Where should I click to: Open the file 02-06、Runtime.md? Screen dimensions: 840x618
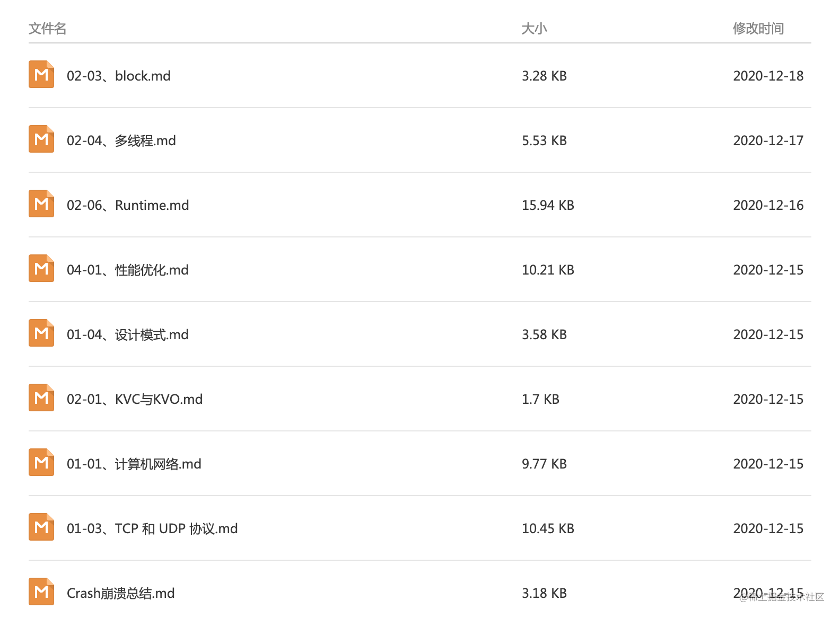click(x=128, y=205)
